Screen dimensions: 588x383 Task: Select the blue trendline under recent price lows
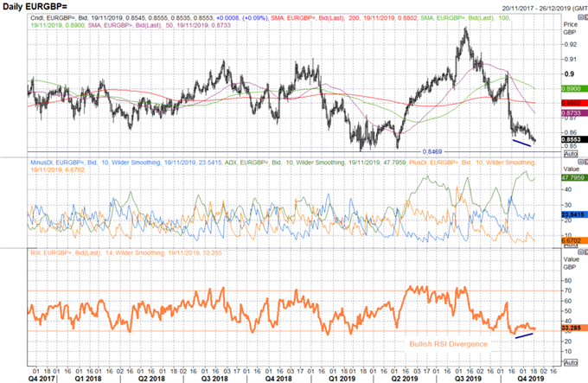click(x=521, y=143)
